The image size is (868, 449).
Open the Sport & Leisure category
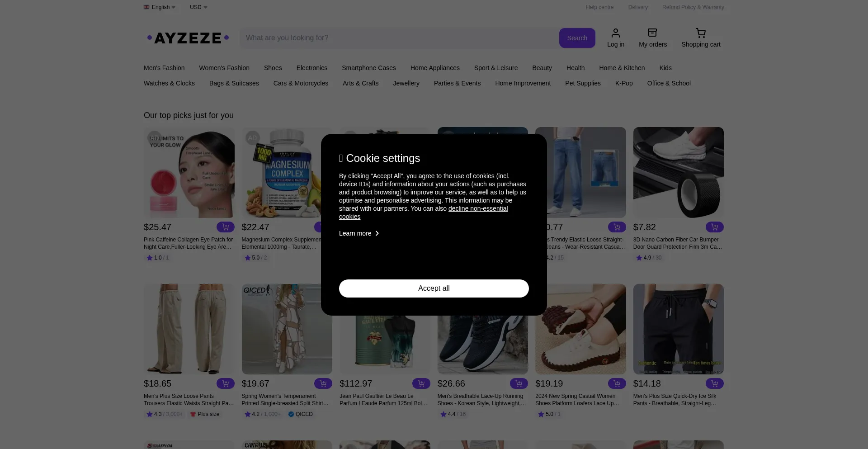tap(496, 68)
